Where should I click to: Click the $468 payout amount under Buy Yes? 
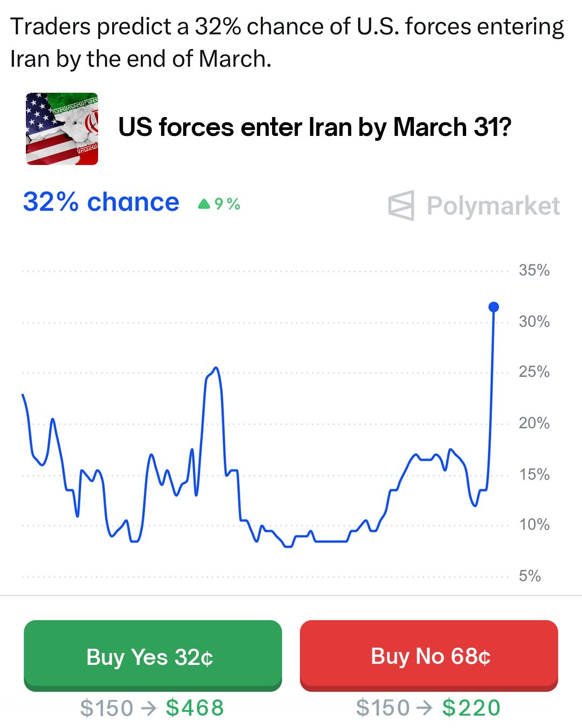coord(195,708)
